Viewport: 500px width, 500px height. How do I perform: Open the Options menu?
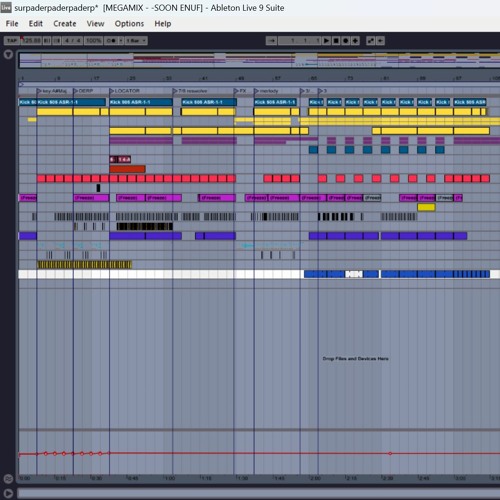(x=129, y=24)
